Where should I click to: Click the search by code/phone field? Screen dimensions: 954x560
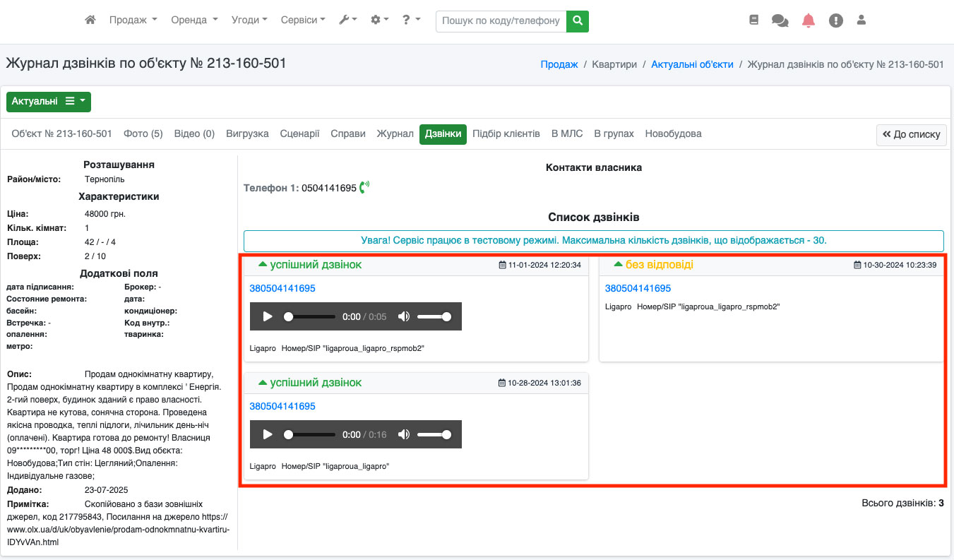tap(501, 21)
